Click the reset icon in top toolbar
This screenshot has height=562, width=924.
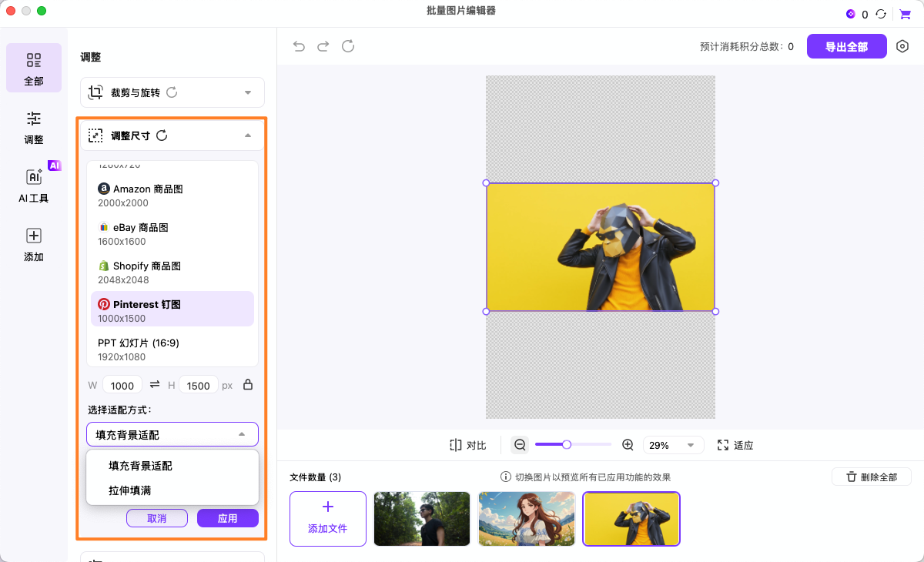(x=348, y=46)
